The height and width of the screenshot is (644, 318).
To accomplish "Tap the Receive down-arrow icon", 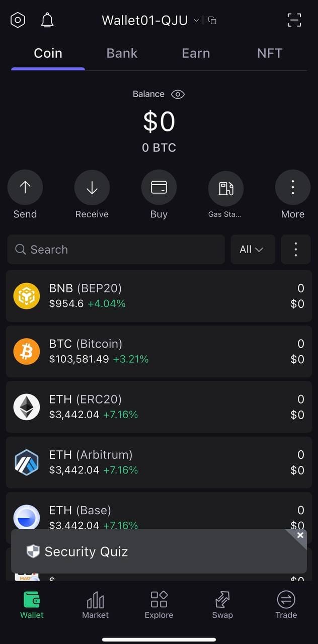I will pos(92,188).
